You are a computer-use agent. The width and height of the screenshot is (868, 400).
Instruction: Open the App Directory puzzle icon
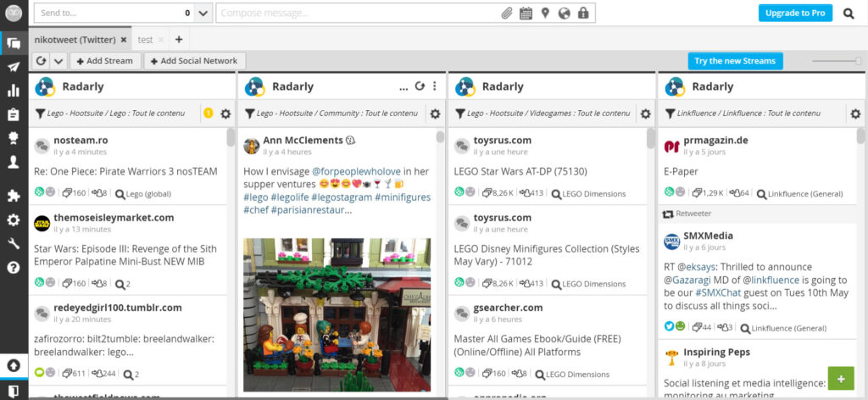[14, 195]
